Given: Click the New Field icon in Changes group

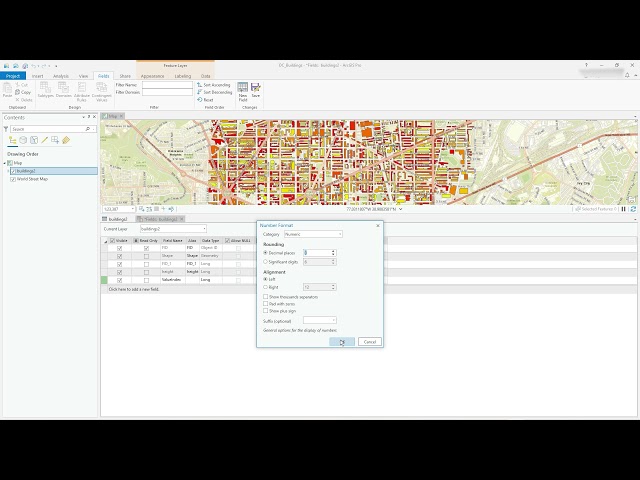Looking at the screenshot, I should [x=243, y=88].
